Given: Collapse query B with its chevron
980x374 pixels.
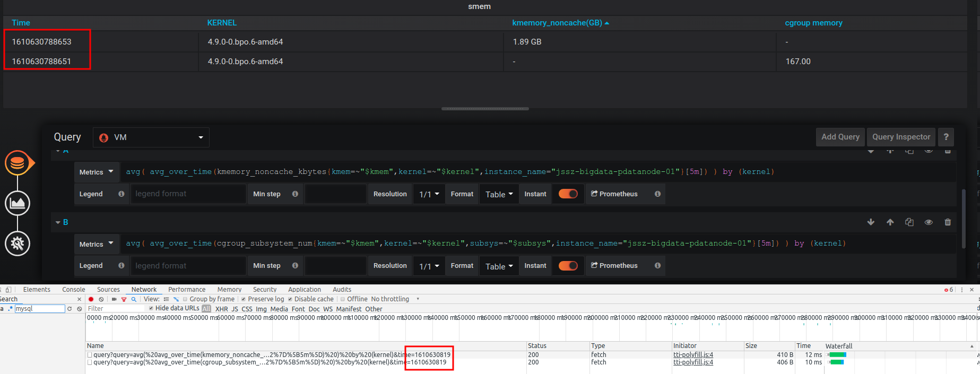Looking at the screenshot, I should pyautogui.click(x=58, y=222).
